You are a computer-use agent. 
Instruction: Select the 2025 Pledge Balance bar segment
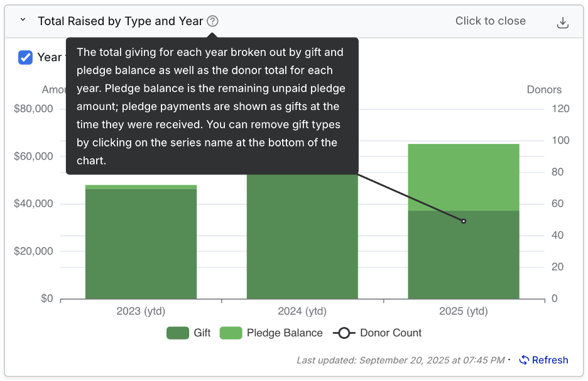coord(464,177)
